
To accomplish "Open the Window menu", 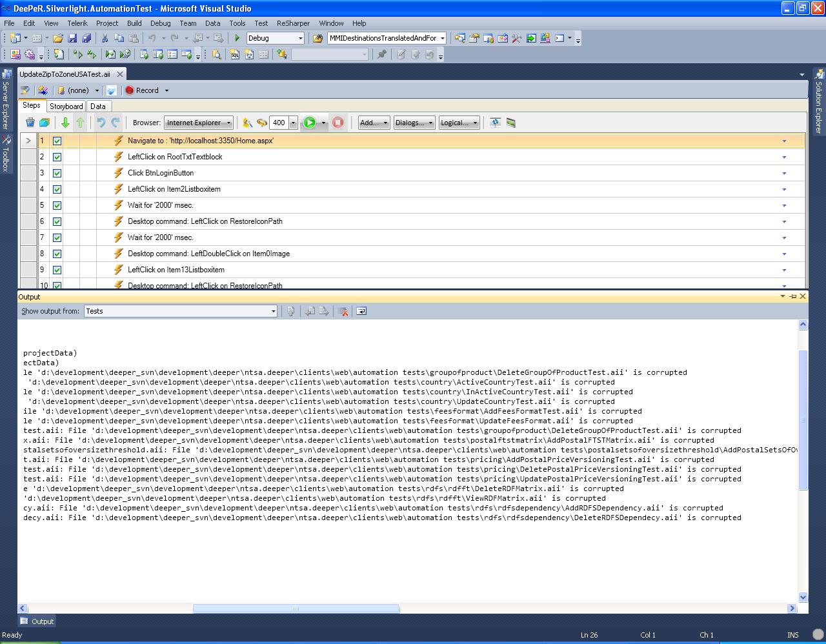I will click(x=331, y=23).
